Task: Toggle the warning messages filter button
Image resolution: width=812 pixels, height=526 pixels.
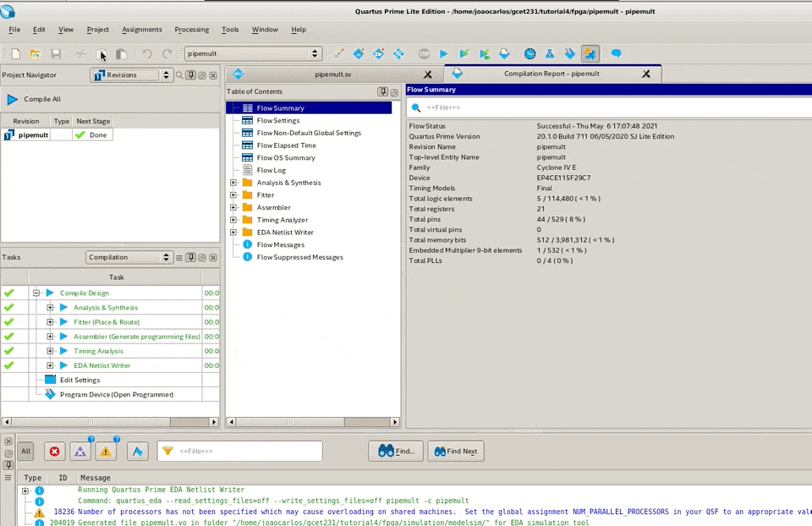Action: (x=106, y=452)
